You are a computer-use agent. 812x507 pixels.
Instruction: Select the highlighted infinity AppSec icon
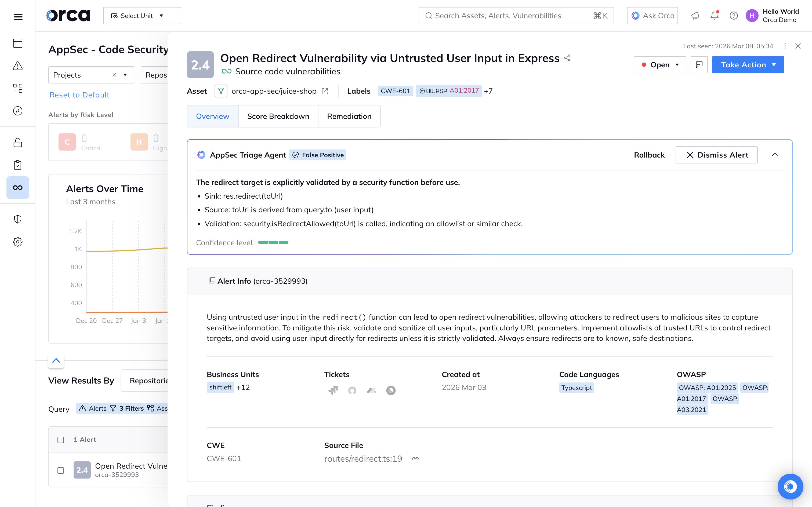point(17,187)
